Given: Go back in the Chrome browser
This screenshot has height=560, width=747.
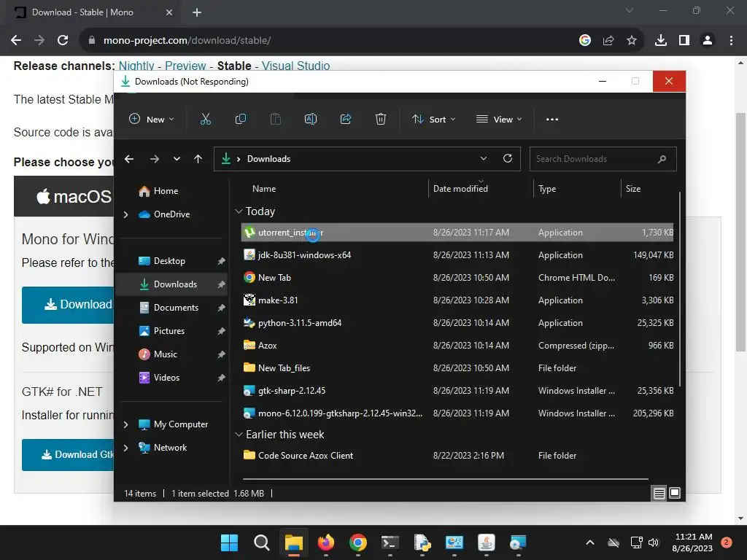Looking at the screenshot, I should pos(16,41).
